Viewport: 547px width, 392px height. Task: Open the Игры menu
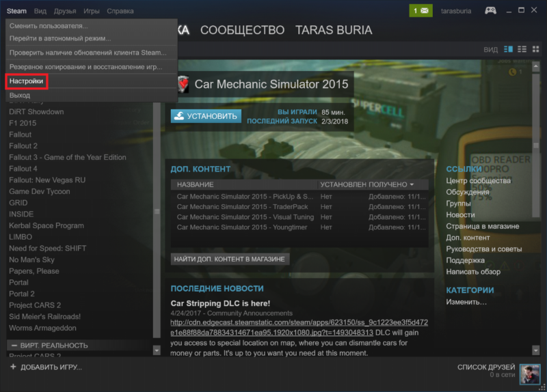click(x=92, y=11)
